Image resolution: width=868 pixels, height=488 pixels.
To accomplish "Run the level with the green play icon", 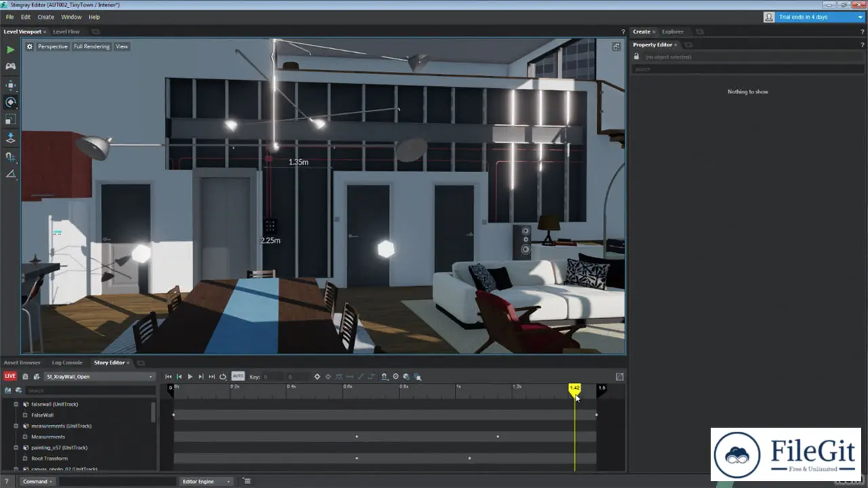I will [10, 49].
